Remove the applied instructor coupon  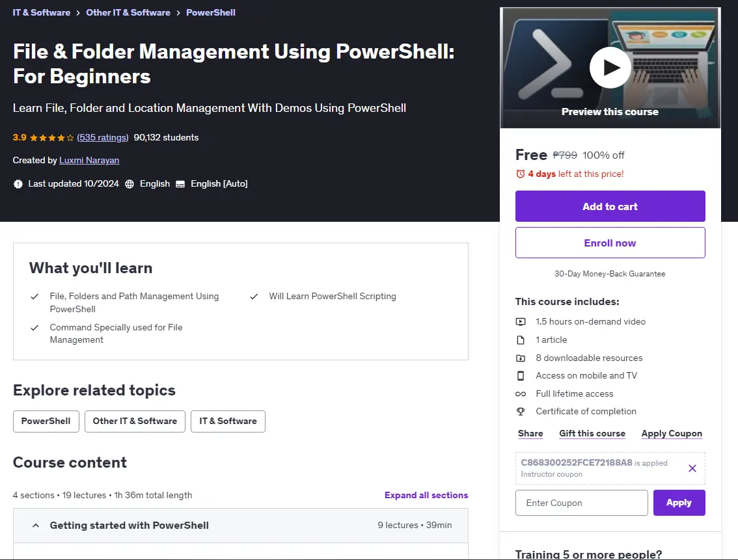692,468
